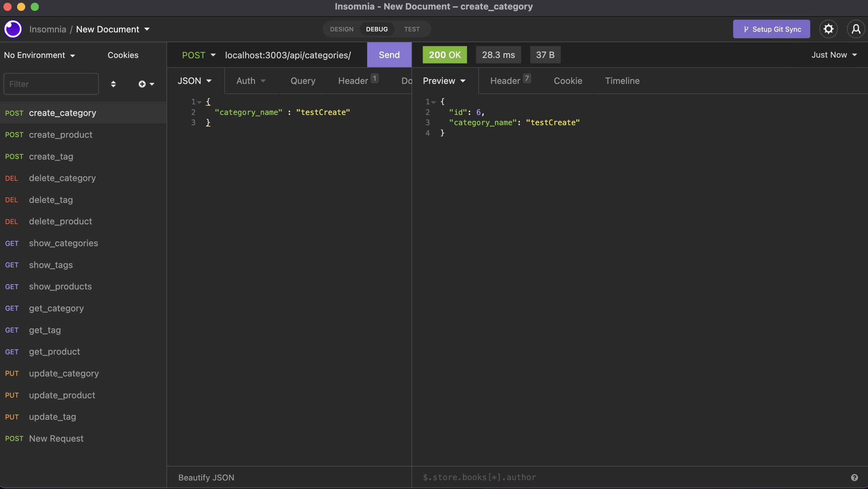Select the create_tag request
Viewport: 868px width, 489px height.
pyautogui.click(x=83, y=157)
